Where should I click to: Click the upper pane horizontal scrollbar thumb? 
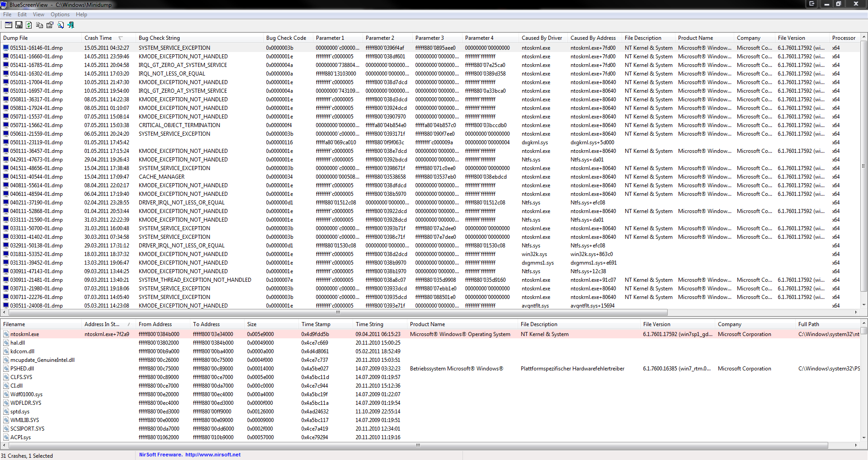(337, 312)
